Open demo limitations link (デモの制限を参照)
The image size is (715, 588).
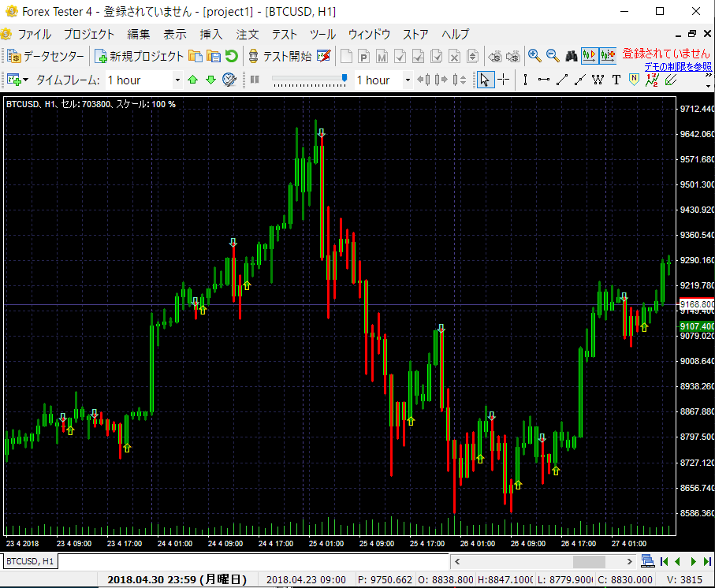point(678,67)
